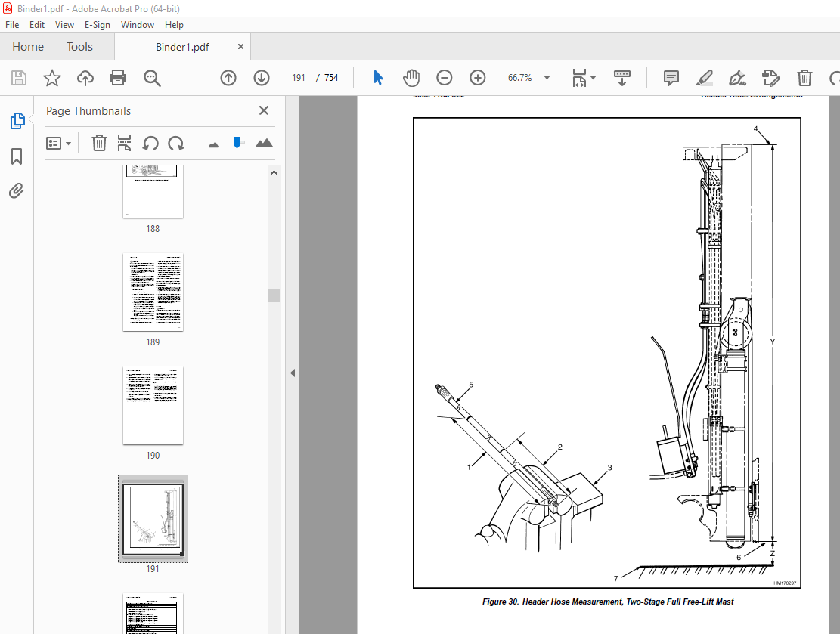
Task: Go to previous page arrow
Action: pyautogui.click(x=228, y=78)
